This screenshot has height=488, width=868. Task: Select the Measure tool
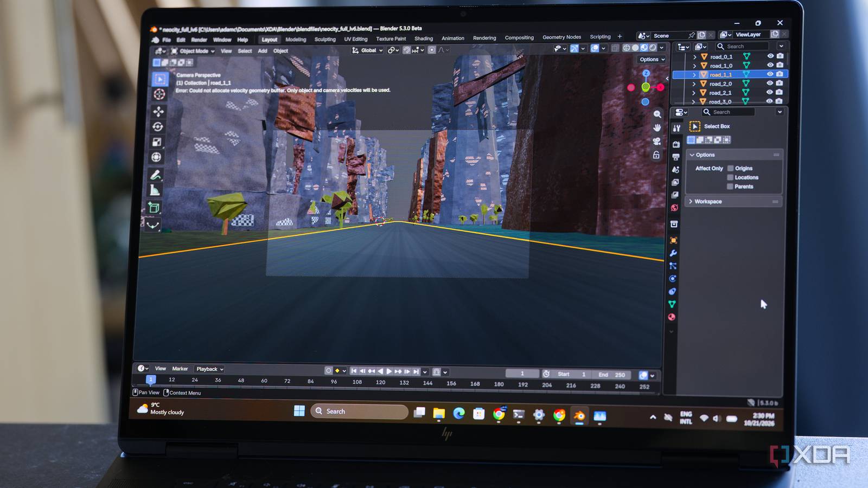(155, 190)
